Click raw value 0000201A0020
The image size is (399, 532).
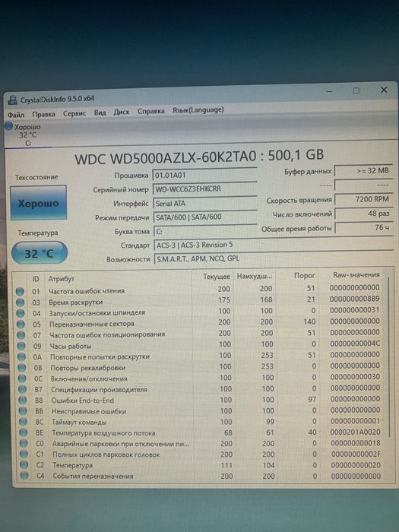pyautogui.click(x=355, y=432)
